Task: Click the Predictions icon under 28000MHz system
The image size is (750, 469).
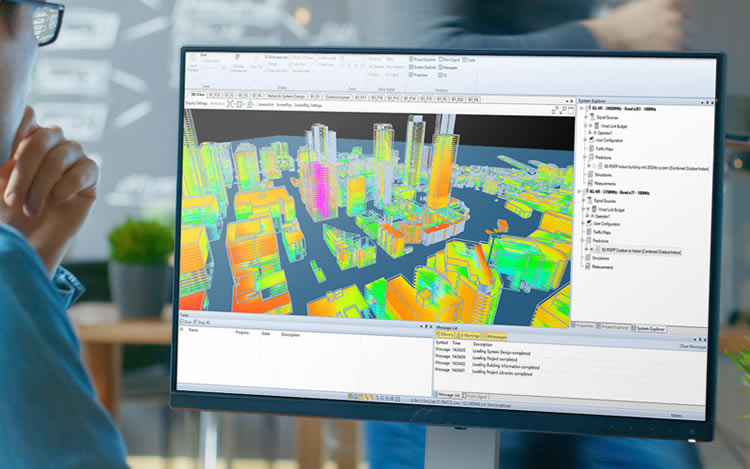Action: 591,157
